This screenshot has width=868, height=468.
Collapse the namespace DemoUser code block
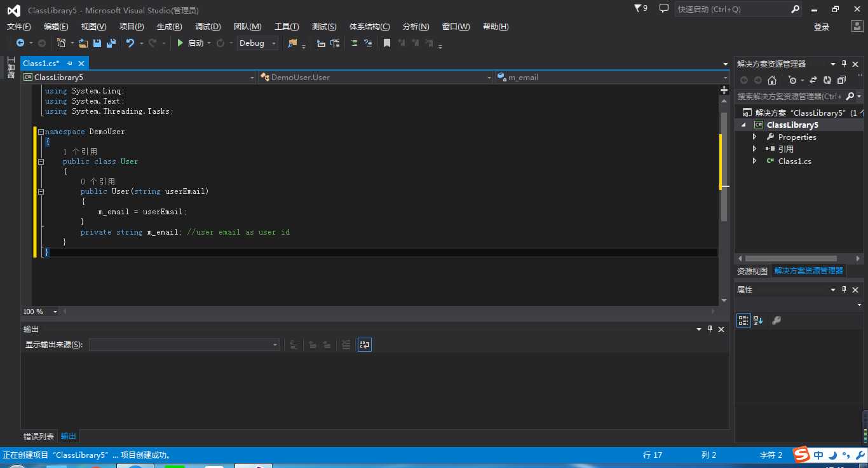coord(41,132)
